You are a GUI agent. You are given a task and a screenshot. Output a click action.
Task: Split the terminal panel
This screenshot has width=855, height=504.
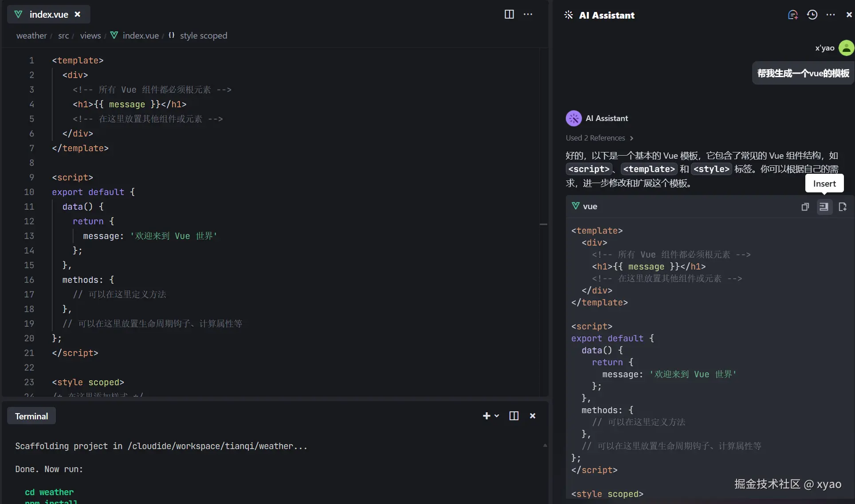click(x=514, y=416)
